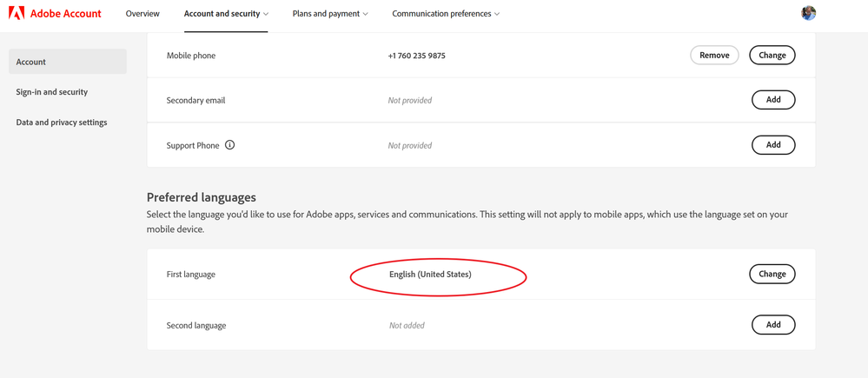Click the Not added text
The height and width of the screenshot is (378, 868).
[x=407, y=325]
